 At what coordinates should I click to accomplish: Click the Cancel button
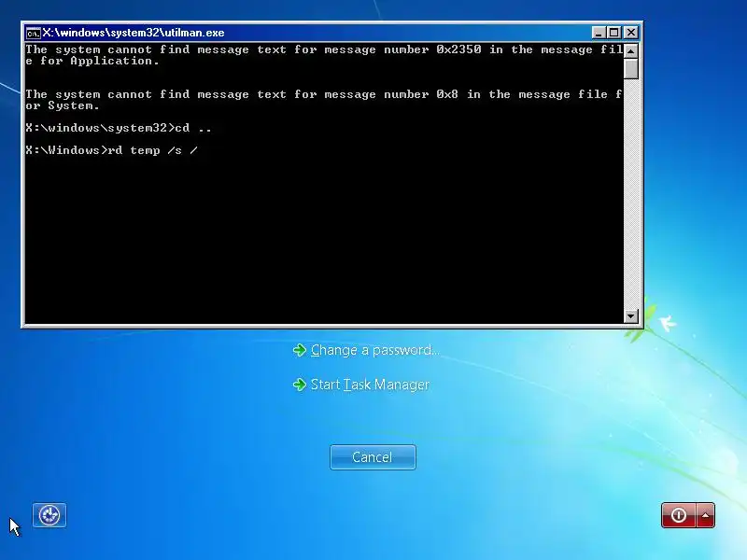(373, 457)
